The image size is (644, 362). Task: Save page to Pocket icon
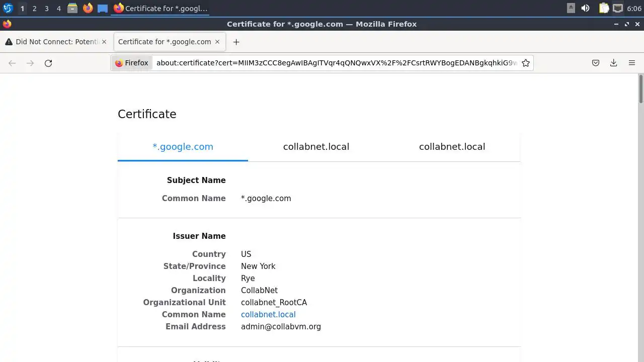[x=596, y=63]
